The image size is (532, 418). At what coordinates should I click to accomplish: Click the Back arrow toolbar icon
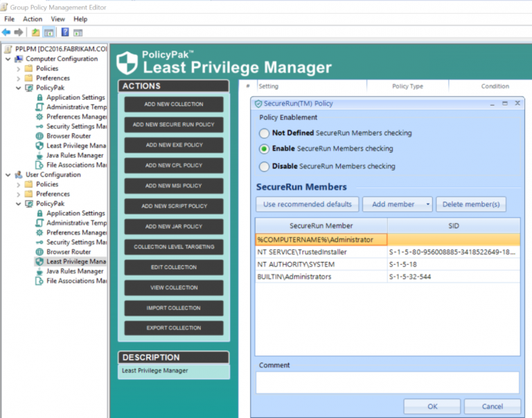pyautogui.click(x=6, y=33)
